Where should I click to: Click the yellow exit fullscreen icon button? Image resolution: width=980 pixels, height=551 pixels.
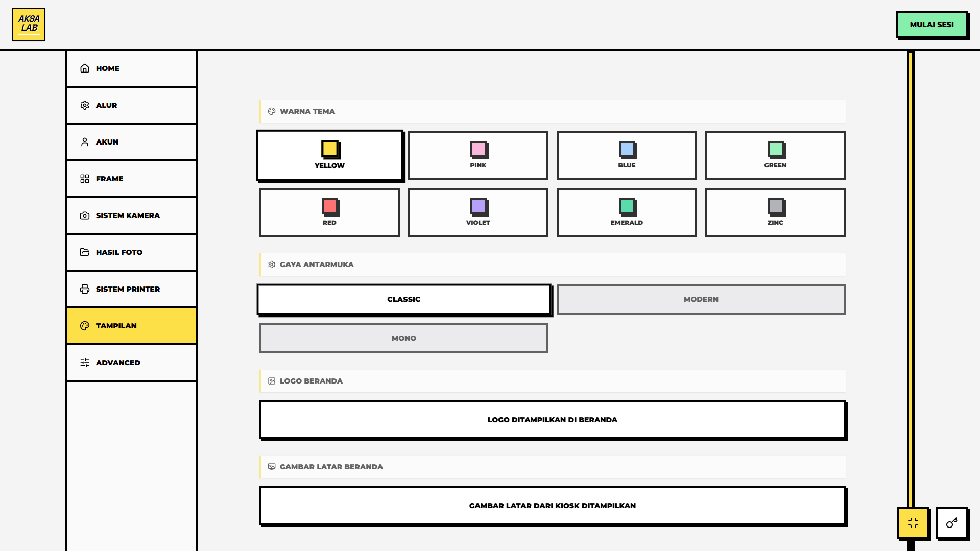[913, 522]
